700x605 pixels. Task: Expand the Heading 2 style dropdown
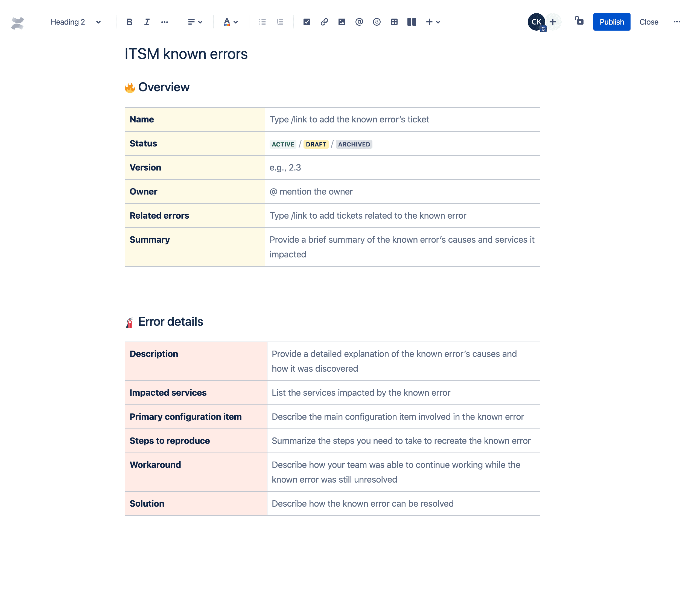[x=98, y=22]
